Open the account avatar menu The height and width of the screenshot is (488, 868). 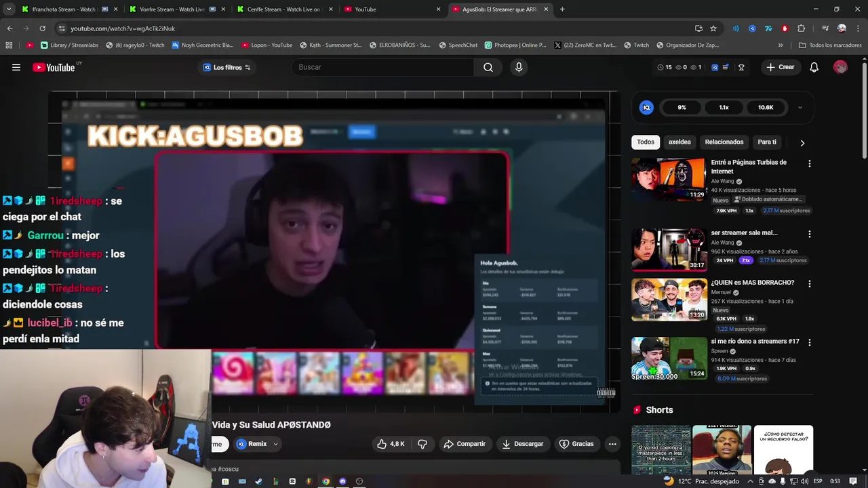click(840, 67)
